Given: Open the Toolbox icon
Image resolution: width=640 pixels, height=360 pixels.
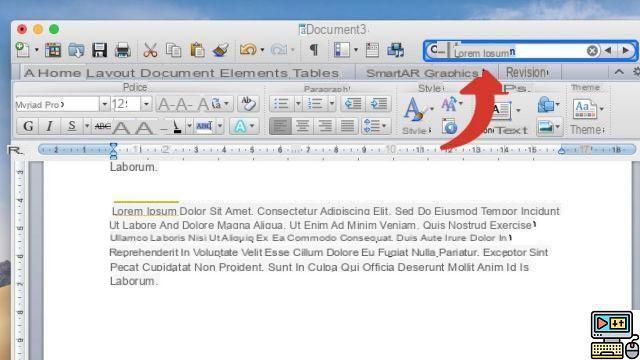Looking at the screenshot, I should (x=372, y=50).
